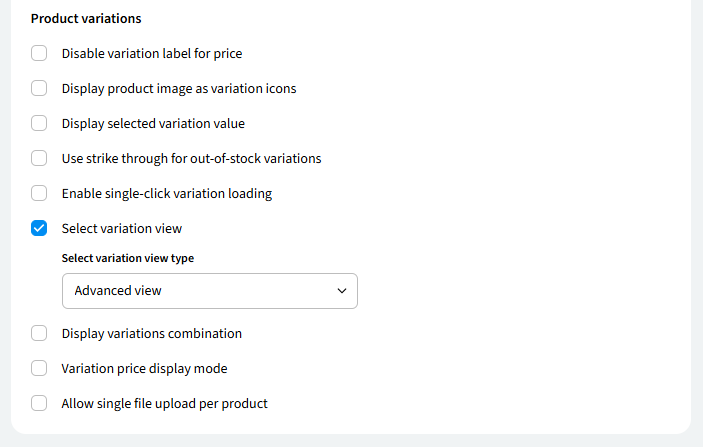The height and width of the screenshot is (447, 703).
Task: Tick Display product image as variation icons checkbox
Action: point(39,88)
